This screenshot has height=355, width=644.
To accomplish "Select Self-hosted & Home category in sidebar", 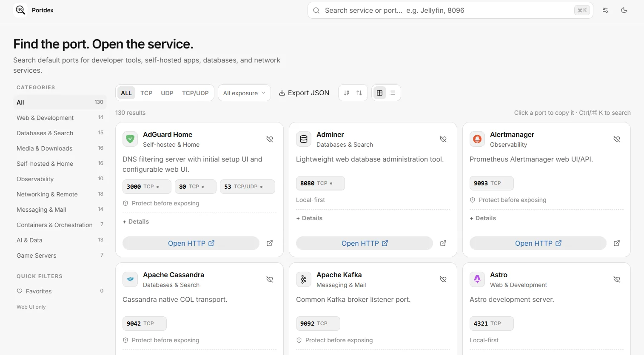I will pyautogui.click(x=60, y=164).
